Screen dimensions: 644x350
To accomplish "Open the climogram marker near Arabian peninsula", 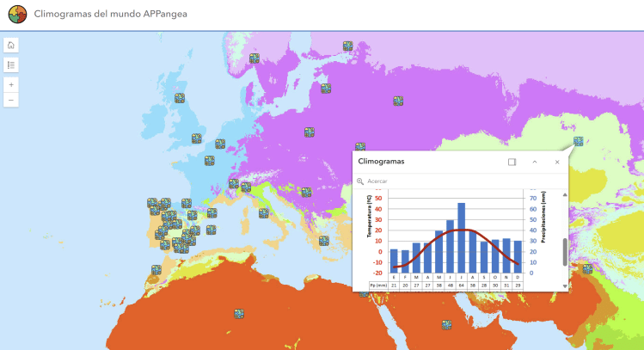I will point(446,325).
